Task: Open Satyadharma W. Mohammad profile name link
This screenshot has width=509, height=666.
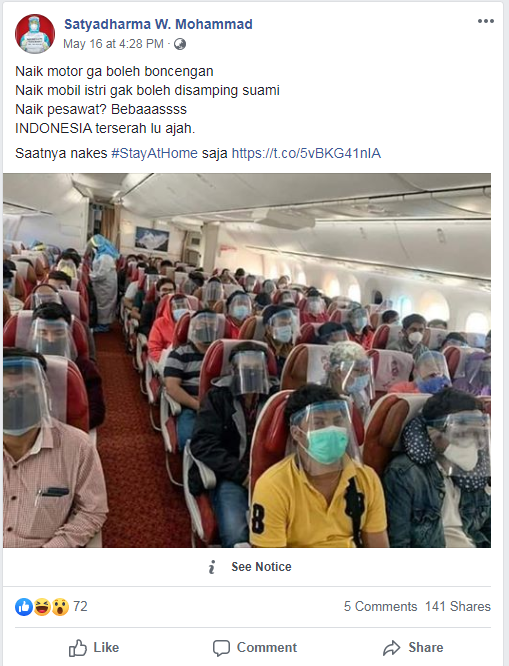Action: pyautogui.click(x=158, y=24)
